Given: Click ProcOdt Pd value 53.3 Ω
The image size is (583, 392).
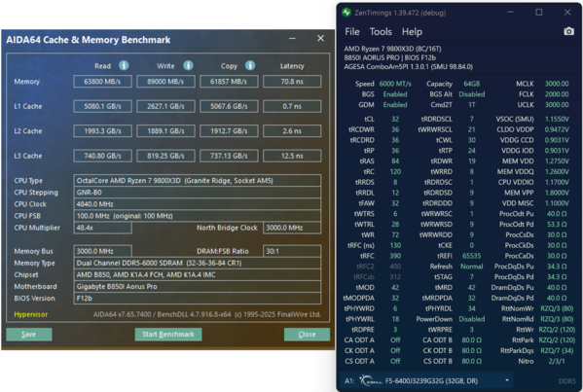Looking at the screenshot, I should (x=557, y=225).
